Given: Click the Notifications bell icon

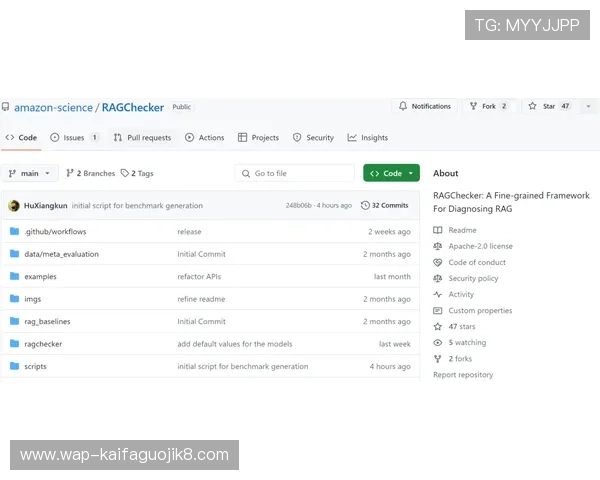Looking at the screenshot, I should pos(403,106).
